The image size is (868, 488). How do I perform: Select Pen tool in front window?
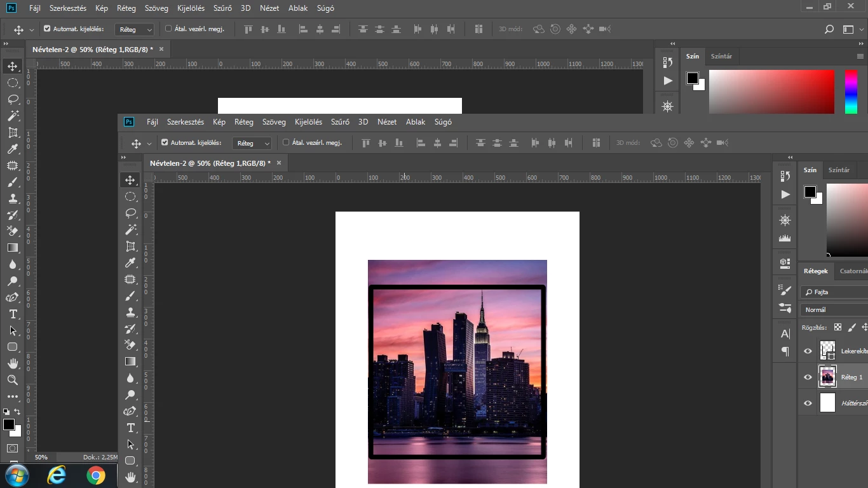(130, 411)
